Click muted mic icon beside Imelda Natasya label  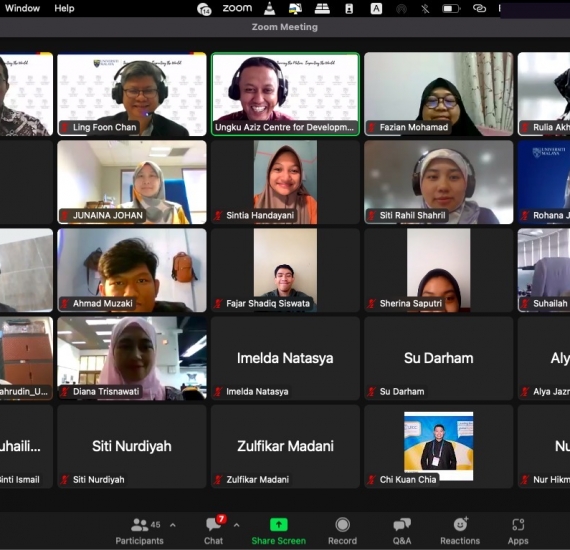point(218,392)
